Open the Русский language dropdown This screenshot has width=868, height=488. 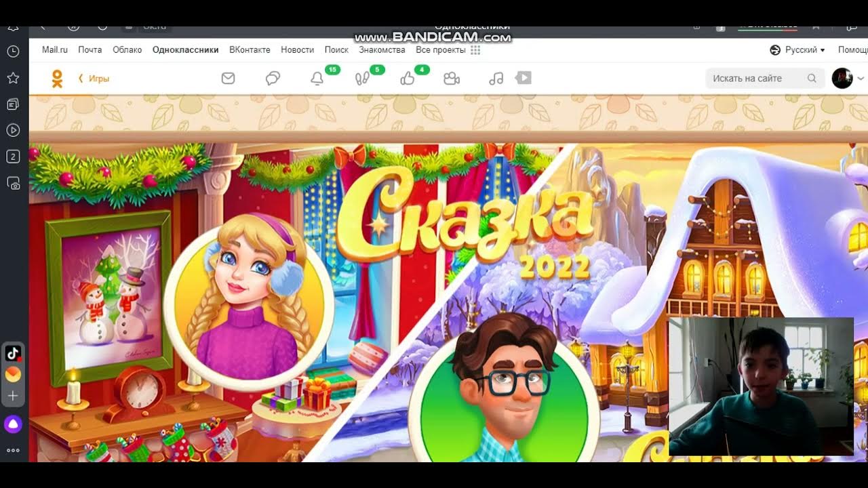(805, 50)
